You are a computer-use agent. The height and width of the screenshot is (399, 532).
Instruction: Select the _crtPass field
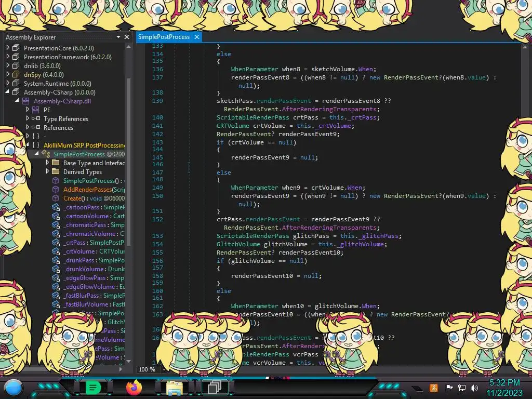click(x=94, y=242)
